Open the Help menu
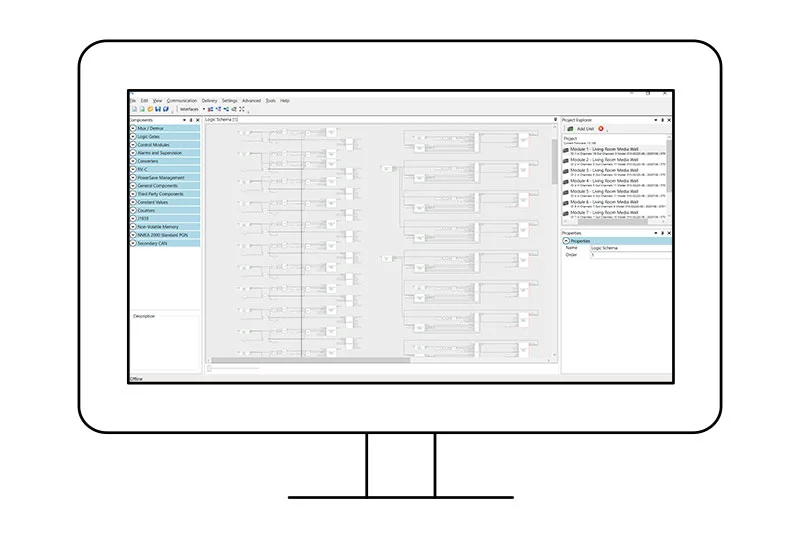Image resolution: width=800 pixels, height=533 pixels. [x=285, y=101]
